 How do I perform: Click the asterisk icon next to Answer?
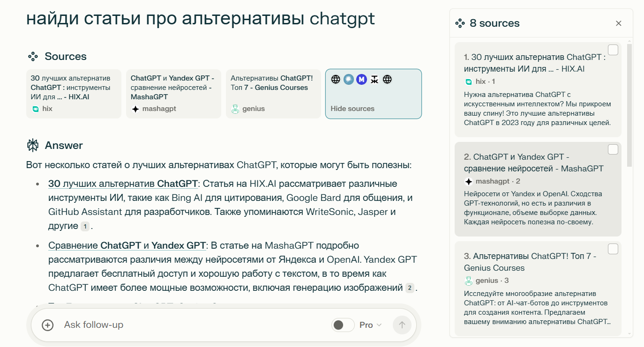pos(33,145)
